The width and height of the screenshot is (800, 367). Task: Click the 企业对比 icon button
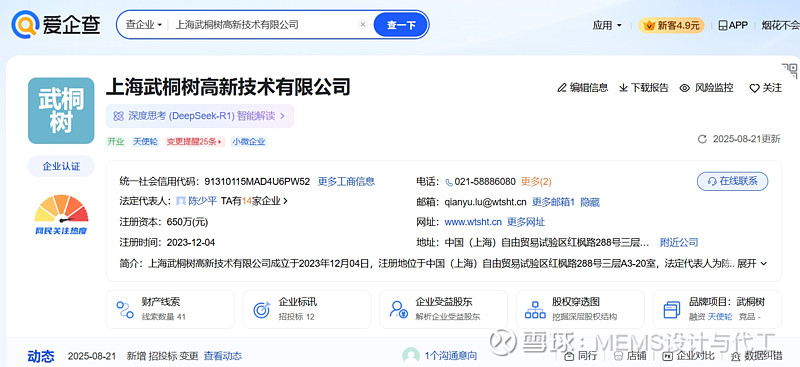coord(688,356)
